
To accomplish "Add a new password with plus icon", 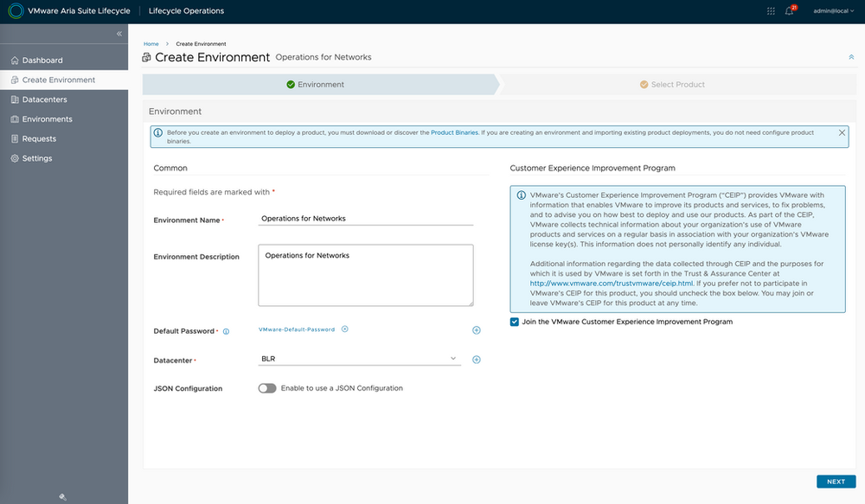I will point(476,330).
